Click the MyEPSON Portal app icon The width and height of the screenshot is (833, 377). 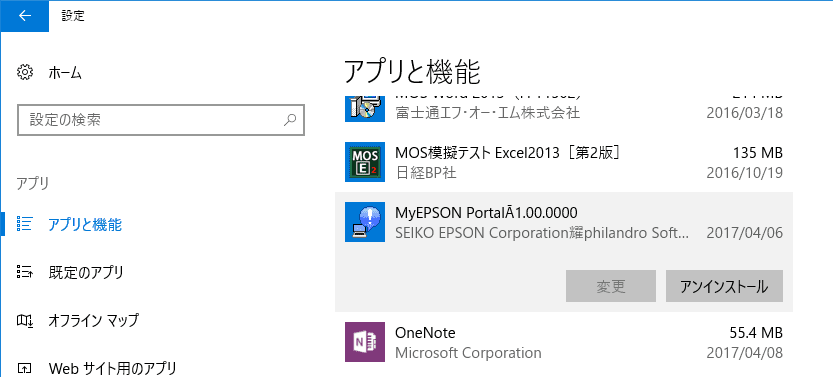[365, 222]
